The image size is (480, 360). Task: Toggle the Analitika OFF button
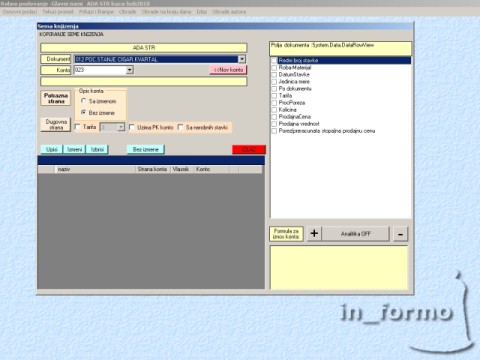click(356, 234)
